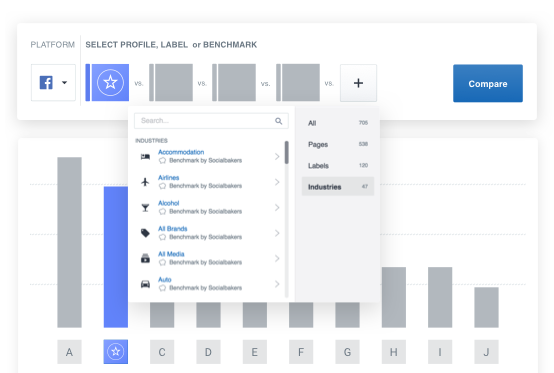Click the G label under chart
554x373 pixels.
[347, 352]
